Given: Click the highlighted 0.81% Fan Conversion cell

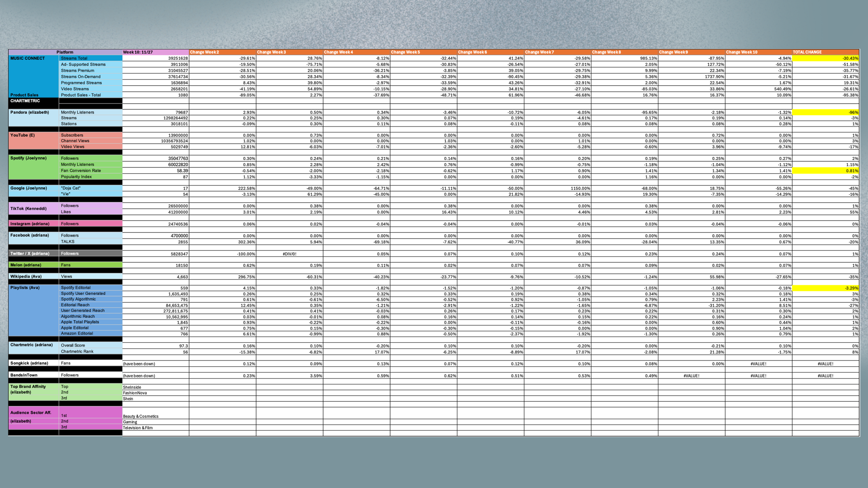Looking at the screenshot, I should pyautogui.click(x=826, y=171).
